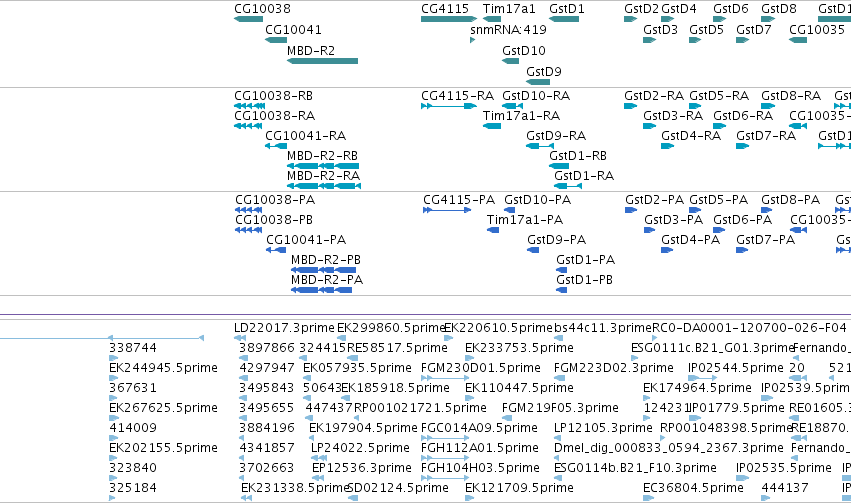Screen dimensions: 851x503
Task: Select the GstD1 gene bar
Action: pos(564,19)
